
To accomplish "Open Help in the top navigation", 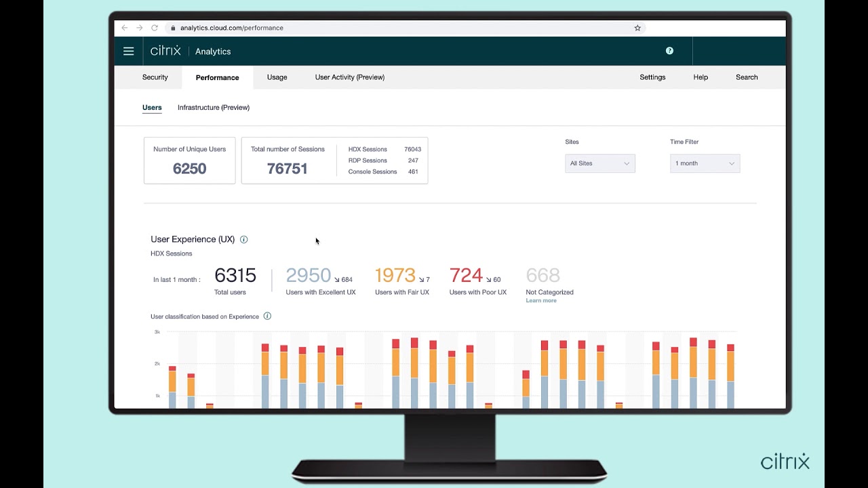I will click(701, 77).
